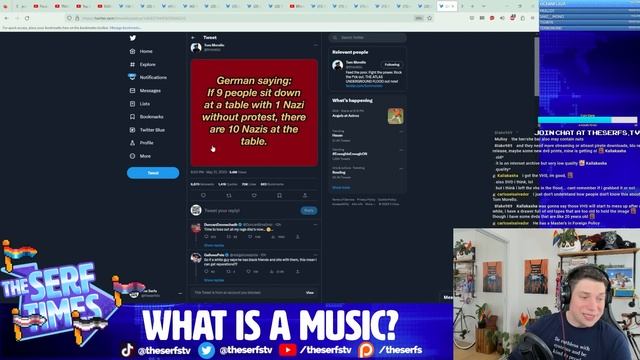Like the main tweet with heart icon

[x=254, y=196]
